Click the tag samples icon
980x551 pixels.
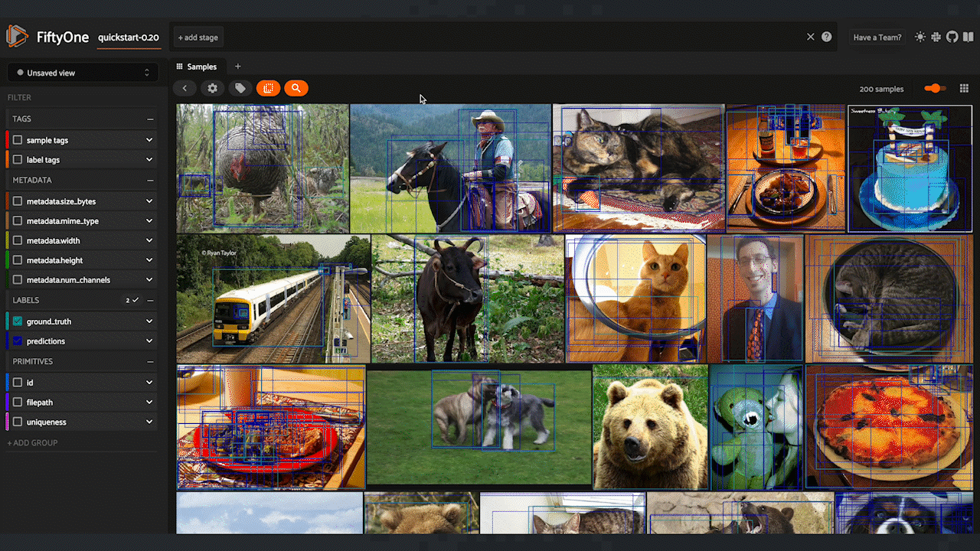[240, 88]
